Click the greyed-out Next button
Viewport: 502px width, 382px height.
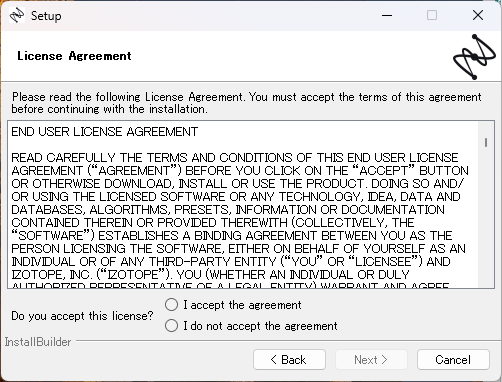(x=371, y=360)
